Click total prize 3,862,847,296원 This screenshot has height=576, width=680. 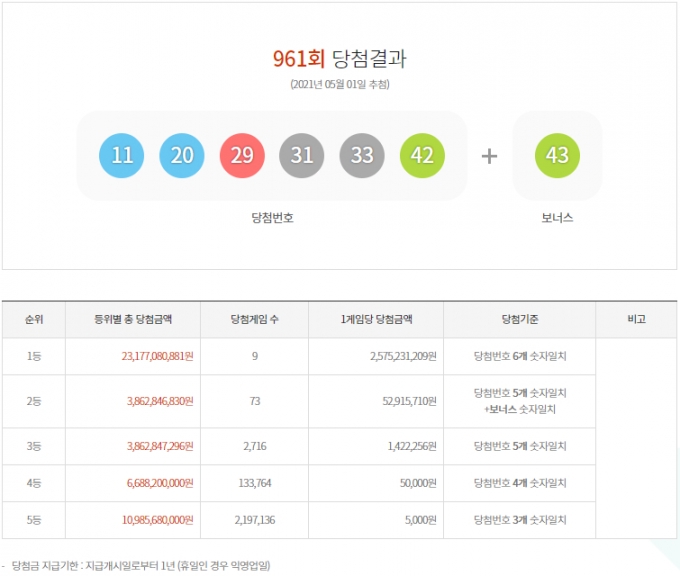(x=160, y=446)
